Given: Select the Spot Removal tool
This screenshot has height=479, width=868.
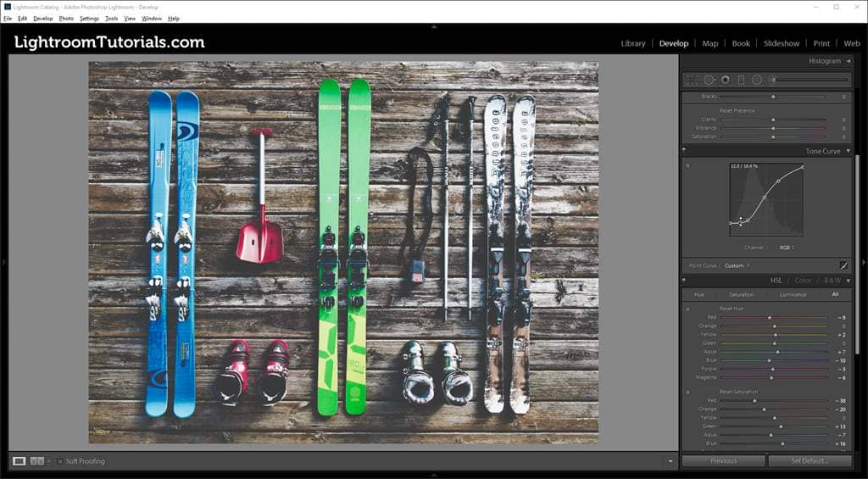Looking at the screenshot, I should (x=709, y=80).
